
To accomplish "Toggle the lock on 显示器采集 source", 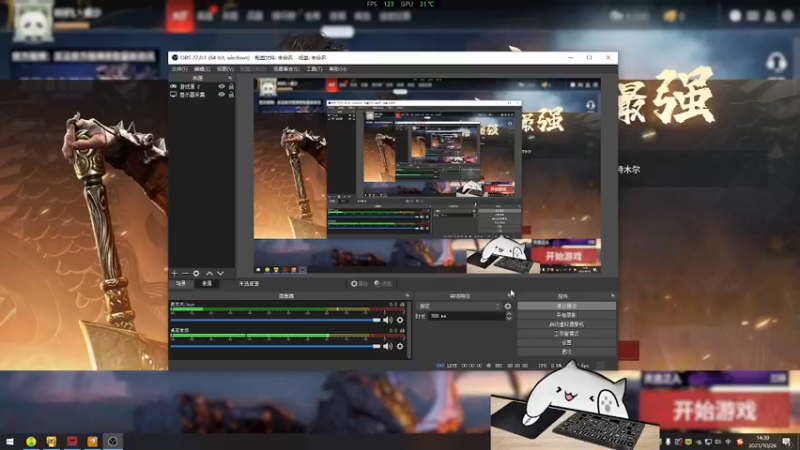I will click(x=231, y=95).
